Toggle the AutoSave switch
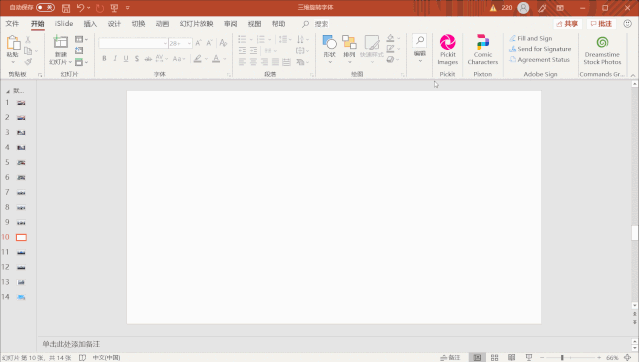Screen dimensions: 639x362 click(45, 7)
